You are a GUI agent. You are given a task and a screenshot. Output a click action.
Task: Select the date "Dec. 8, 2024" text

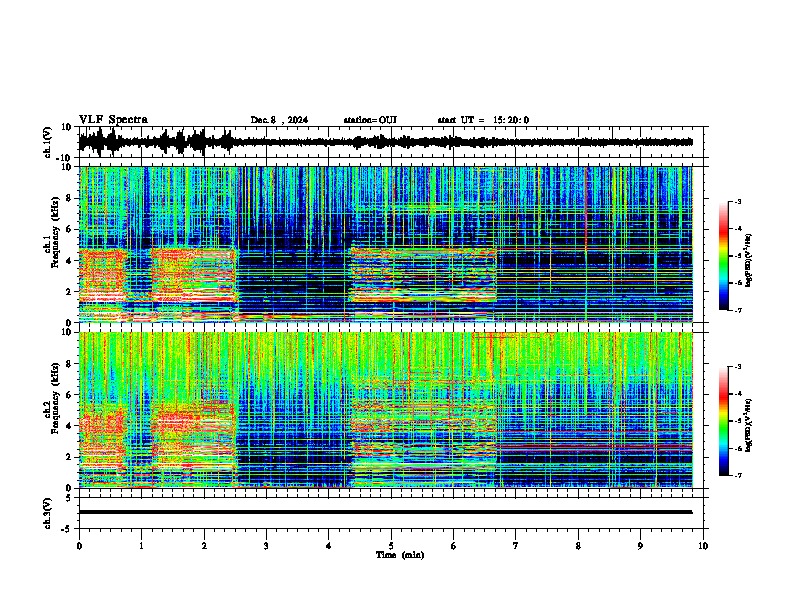click(279, 120)
